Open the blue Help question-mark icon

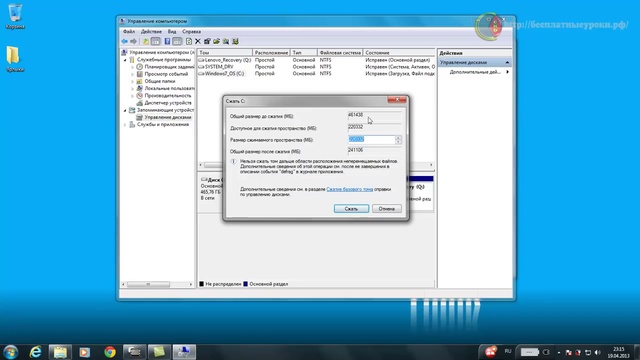(167, 41)
